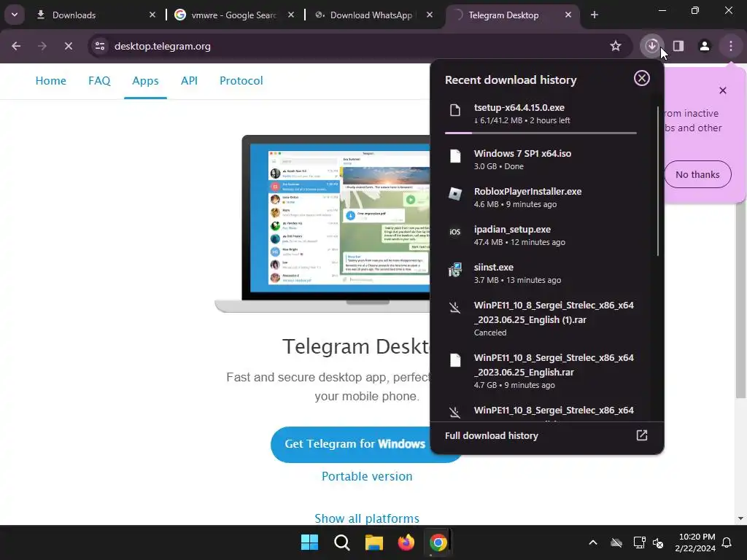Dismiss the pink memory saver tip
This screenshot has width=747, height=560.
(723, 90)
